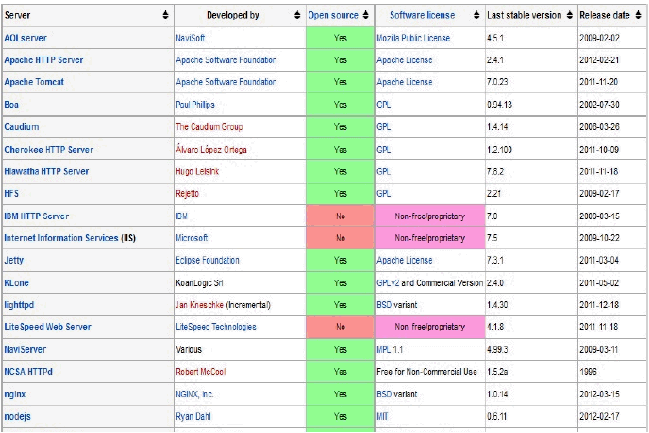
Task: Open the Apache Tomcat link
Action: point(34,82)
